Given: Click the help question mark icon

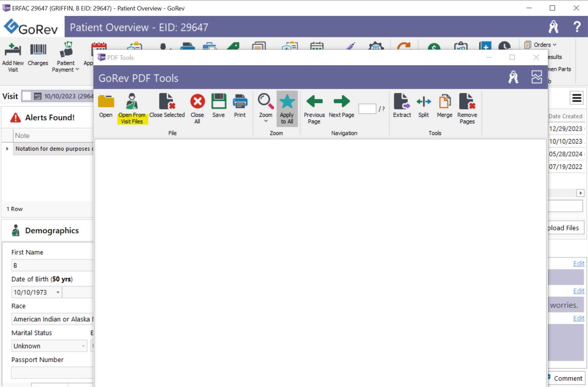Looking at the screenshot, I should (577, 27).
